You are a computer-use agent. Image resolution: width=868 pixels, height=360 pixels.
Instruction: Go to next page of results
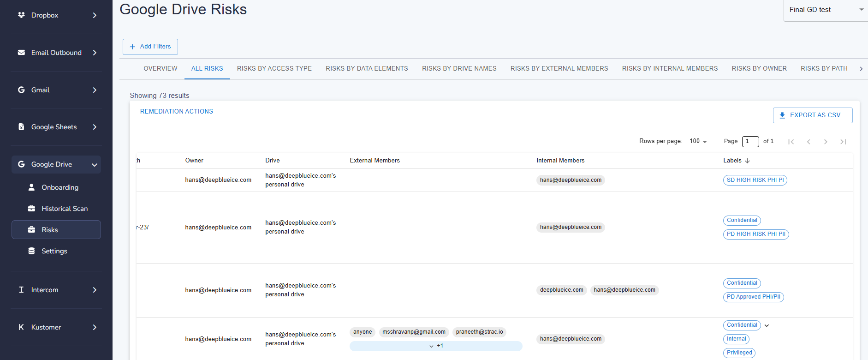[x=826, y=142]
